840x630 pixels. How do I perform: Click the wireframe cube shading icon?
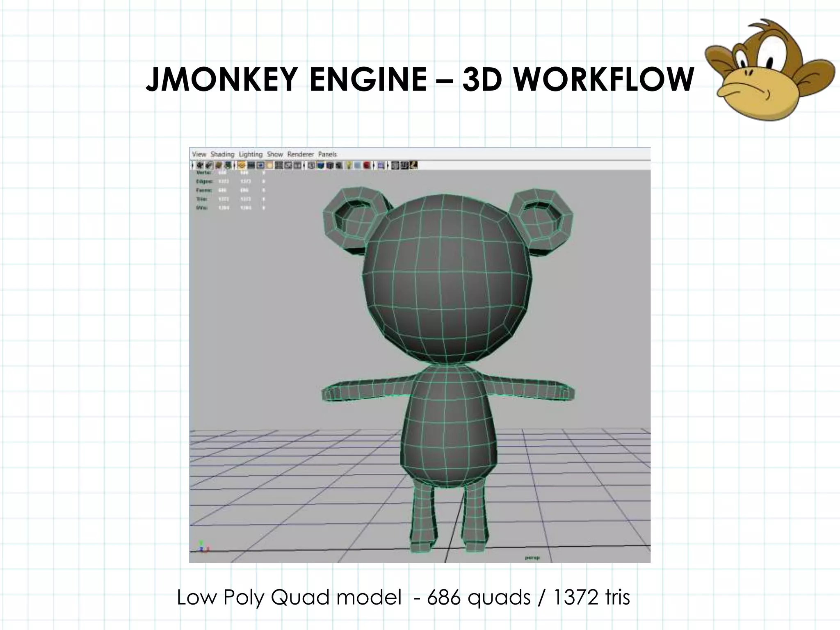(x=311, y=165)
